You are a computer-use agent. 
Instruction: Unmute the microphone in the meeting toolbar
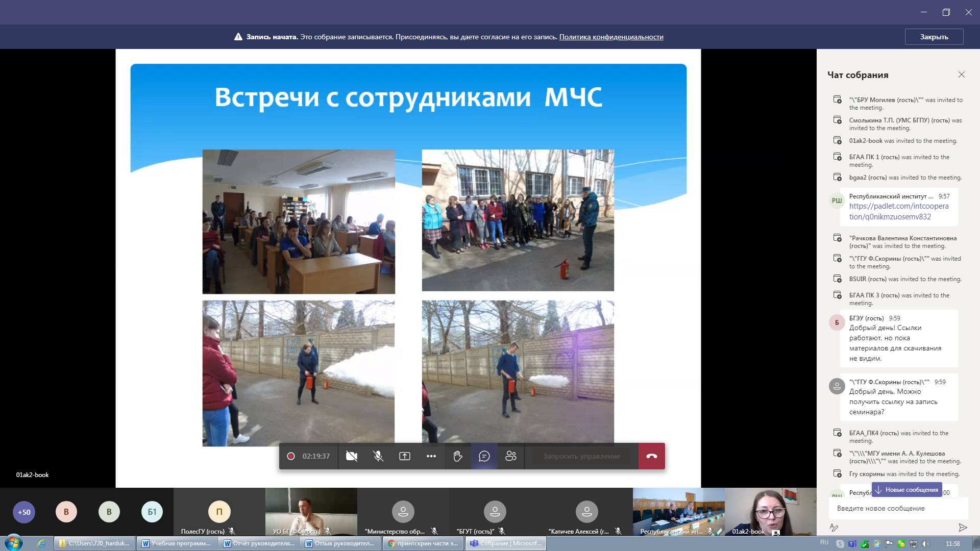tap(378, 456)
